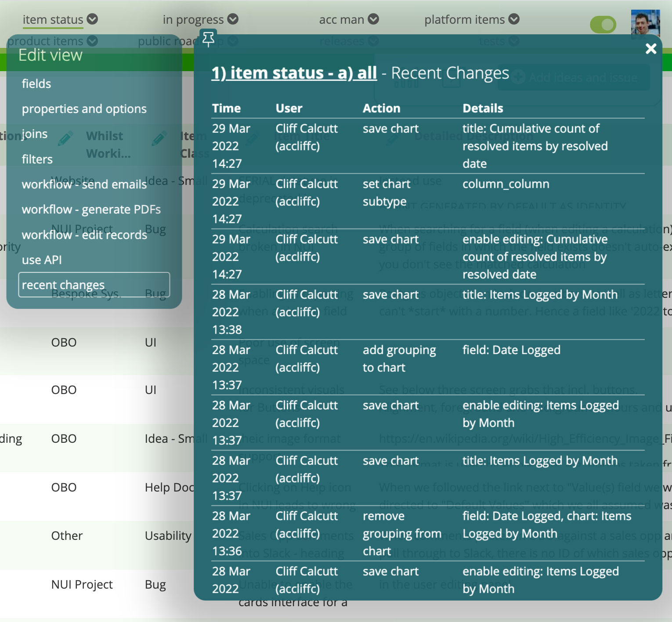This screenshot has width=672, height=622.
Task: Click the 'Usability' cell in background table
Action: click(168, 536)
